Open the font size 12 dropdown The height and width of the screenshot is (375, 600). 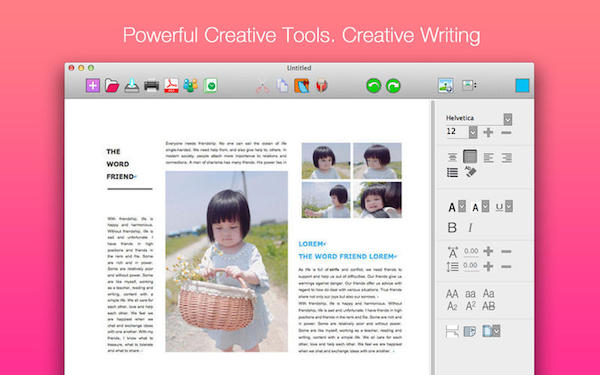pyautogui.click(x=473, y=132)
